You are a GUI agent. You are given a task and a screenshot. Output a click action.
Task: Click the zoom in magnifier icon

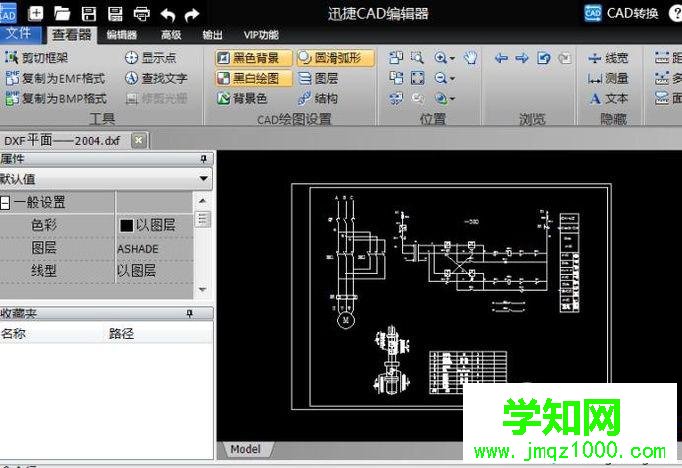pos(440,57)
